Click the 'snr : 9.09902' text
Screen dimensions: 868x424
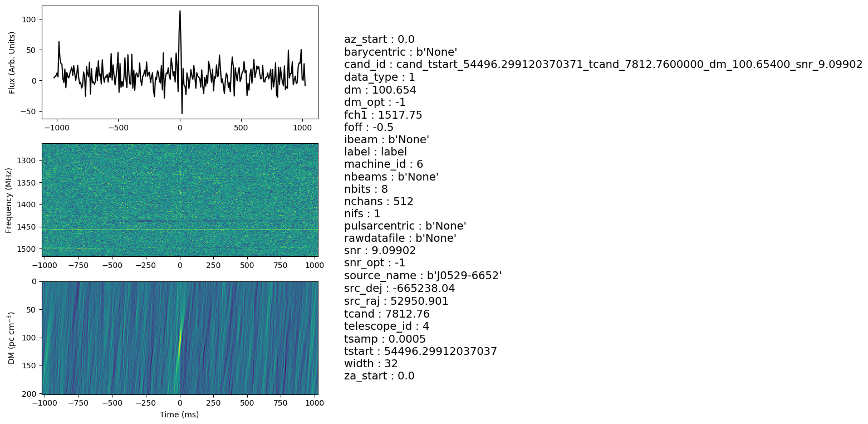point(380,251)
